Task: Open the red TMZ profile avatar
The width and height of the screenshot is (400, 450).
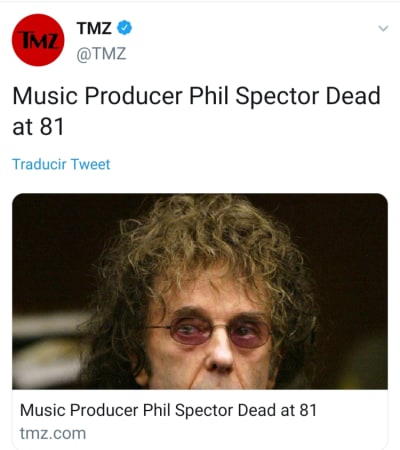Action: click(x=38, y=40)
